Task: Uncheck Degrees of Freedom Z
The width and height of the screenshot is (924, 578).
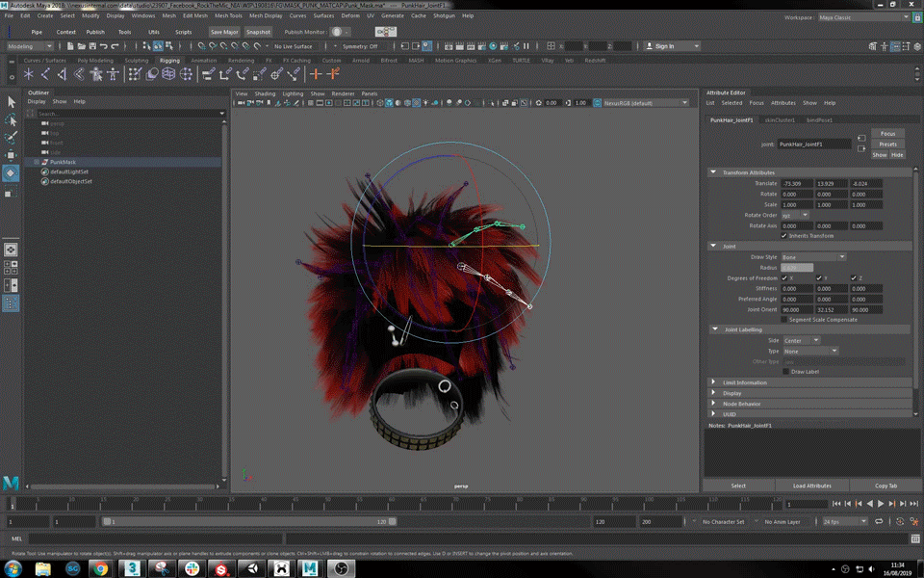Action: click(854, 277)
